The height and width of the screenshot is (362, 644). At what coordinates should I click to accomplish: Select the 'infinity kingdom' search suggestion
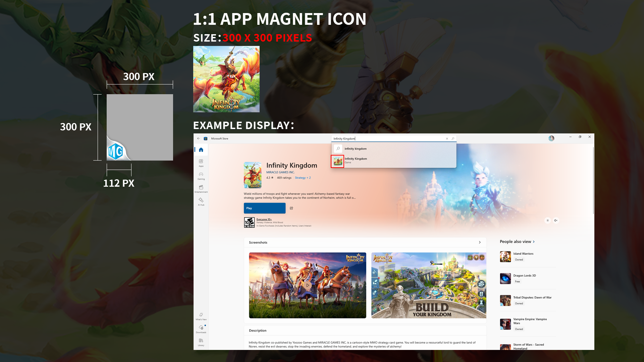[394, 148]
